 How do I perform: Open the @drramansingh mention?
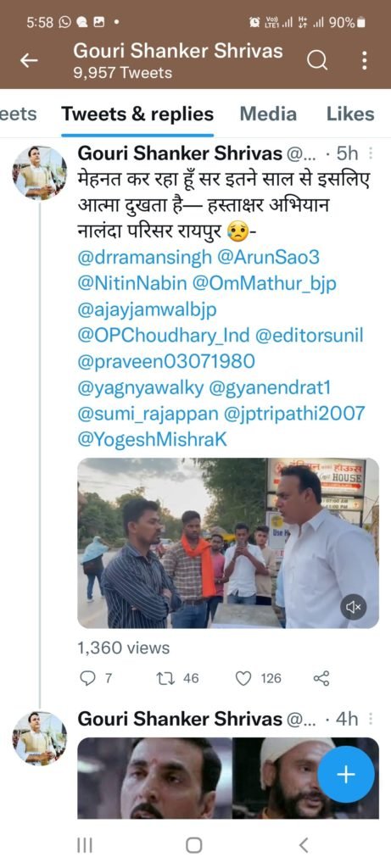[x=144, y=258]
